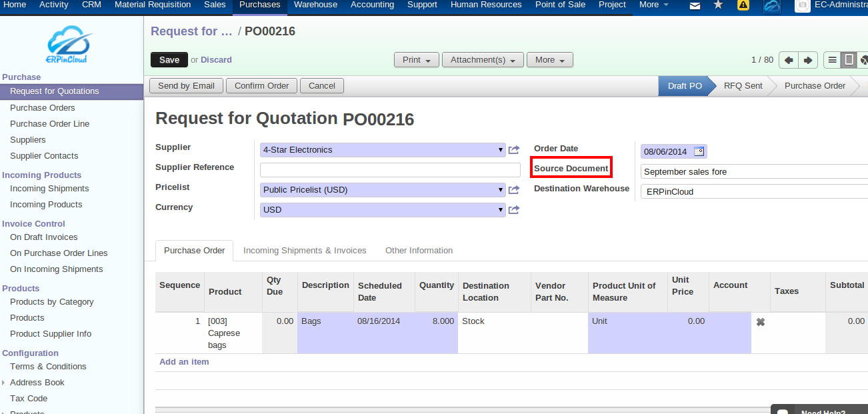
Task: Confirm the order
Action: pyautogui.click(x=261, y=86)
